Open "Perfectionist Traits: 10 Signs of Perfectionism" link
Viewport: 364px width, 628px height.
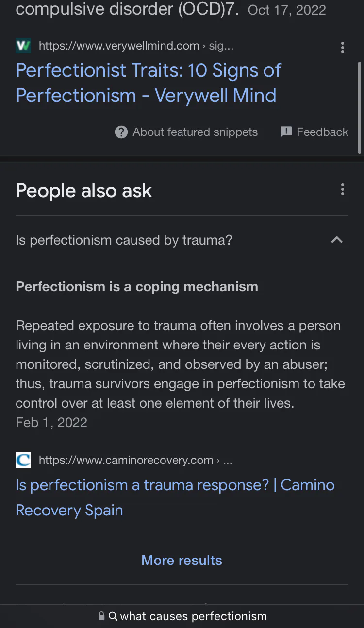pyautogui.click(x=149, y=83)
